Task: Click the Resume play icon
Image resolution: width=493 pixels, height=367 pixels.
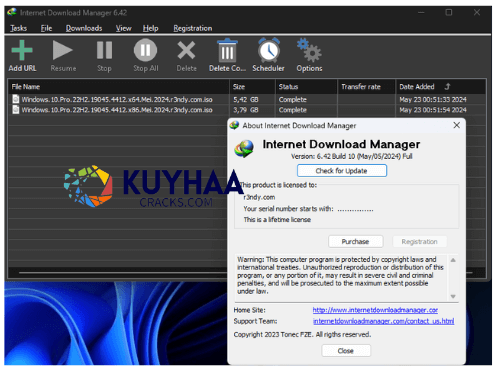Action: tap(63, 50)
